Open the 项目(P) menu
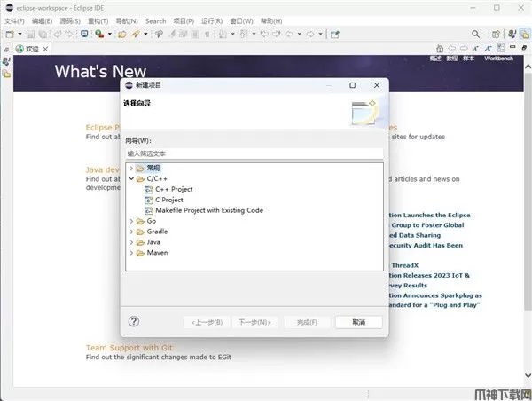532x401 pixels. [184, 21]
